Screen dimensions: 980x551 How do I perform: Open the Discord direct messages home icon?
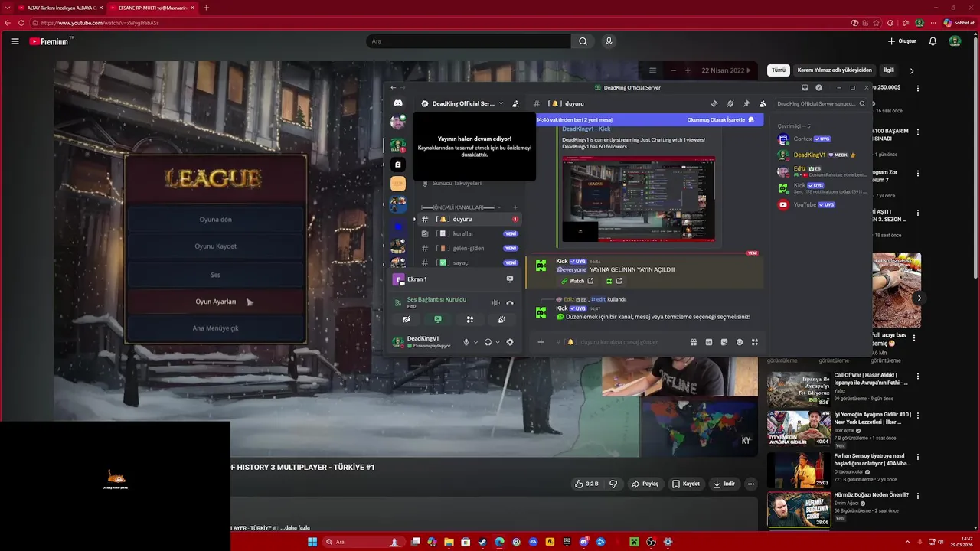397,103
